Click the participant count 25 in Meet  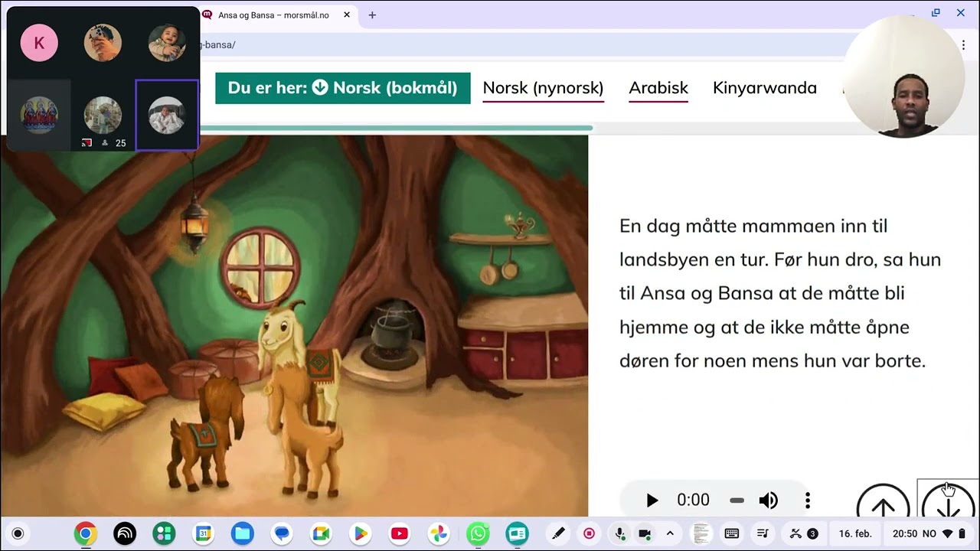[120, 143]
